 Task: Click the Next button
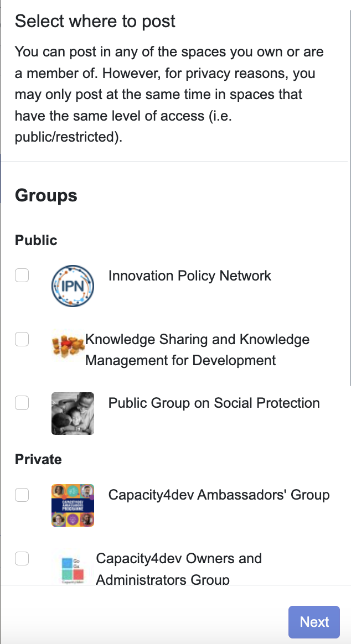[314, 622]
